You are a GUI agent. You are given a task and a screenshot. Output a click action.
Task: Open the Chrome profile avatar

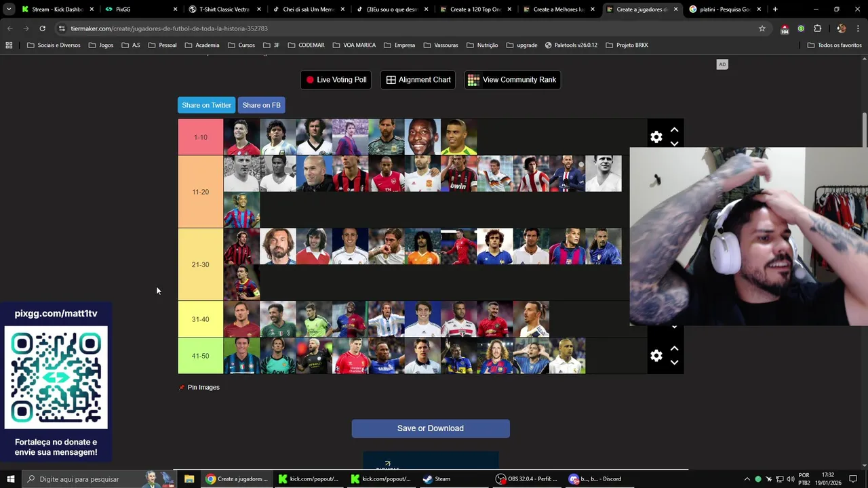pos(842,28)
